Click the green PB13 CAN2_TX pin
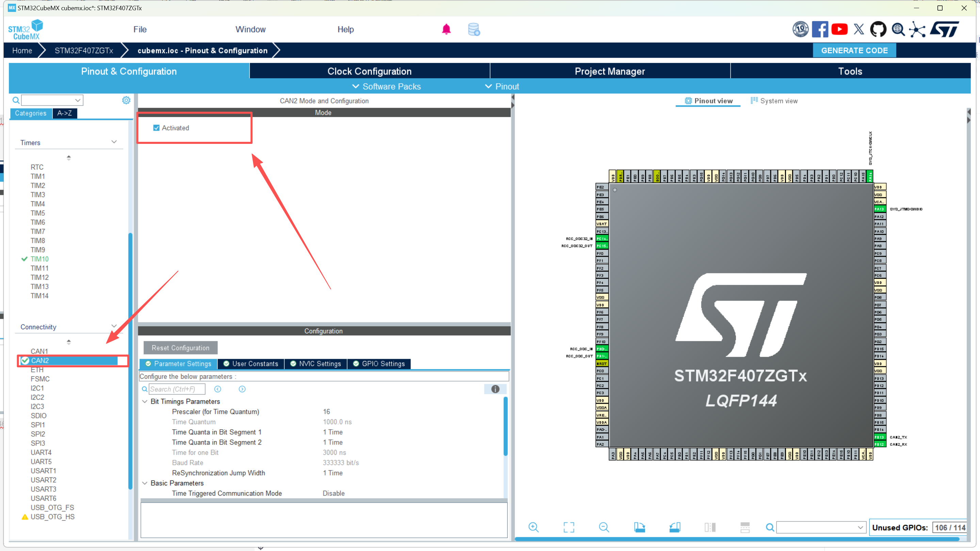Screen dimensions: 980x551 [x=880, y=437]
